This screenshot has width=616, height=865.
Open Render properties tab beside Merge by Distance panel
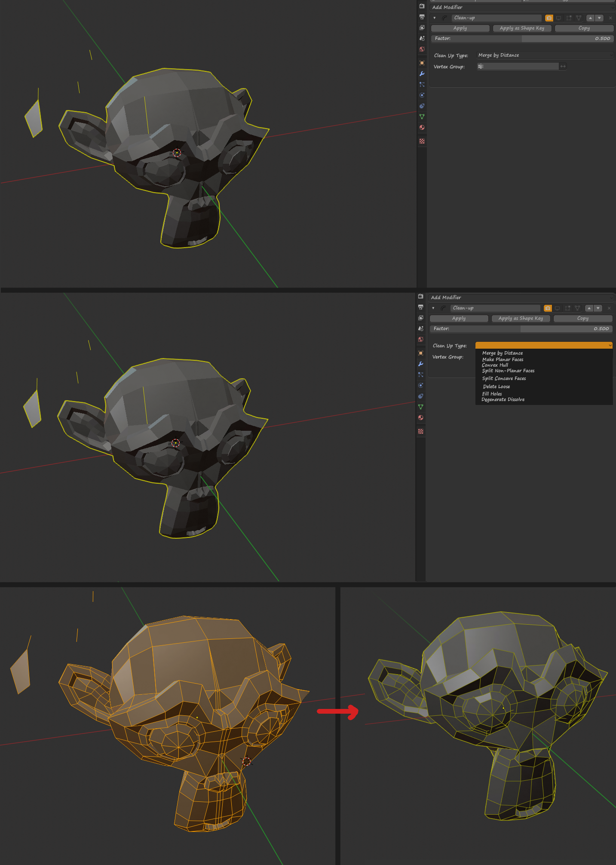[x=422, y=6]
